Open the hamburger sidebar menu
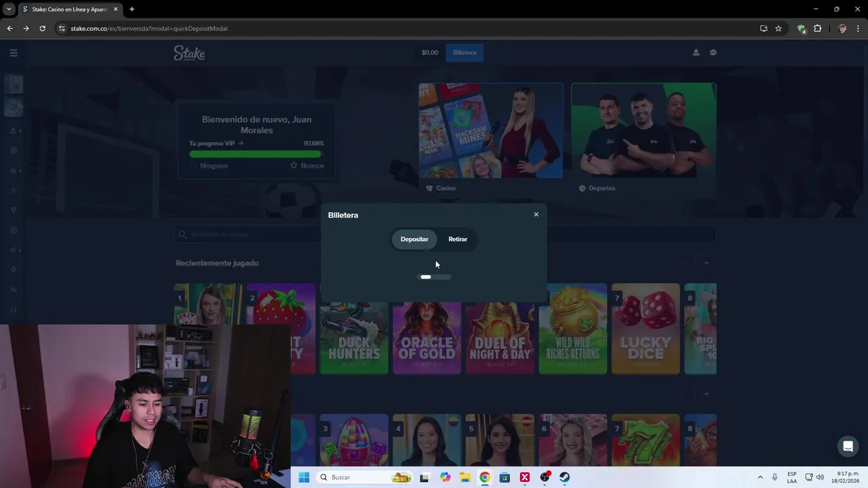 click(x=14, y=53)
